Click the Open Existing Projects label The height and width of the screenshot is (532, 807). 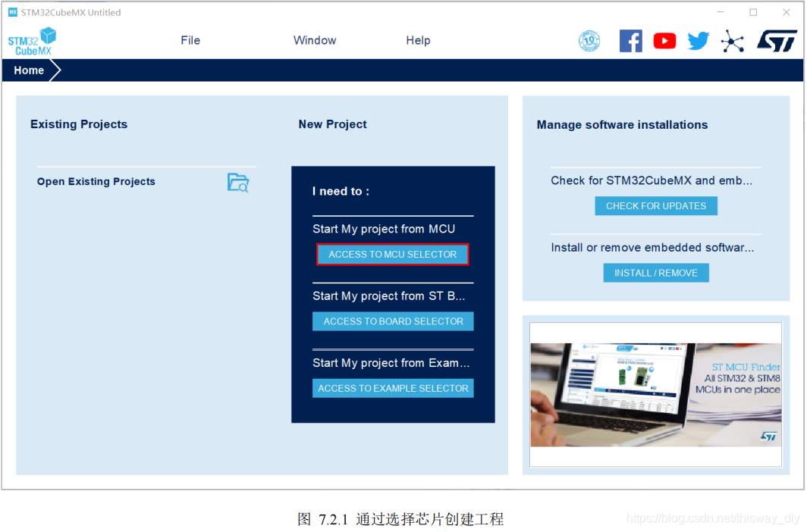[x=96, y=181]
